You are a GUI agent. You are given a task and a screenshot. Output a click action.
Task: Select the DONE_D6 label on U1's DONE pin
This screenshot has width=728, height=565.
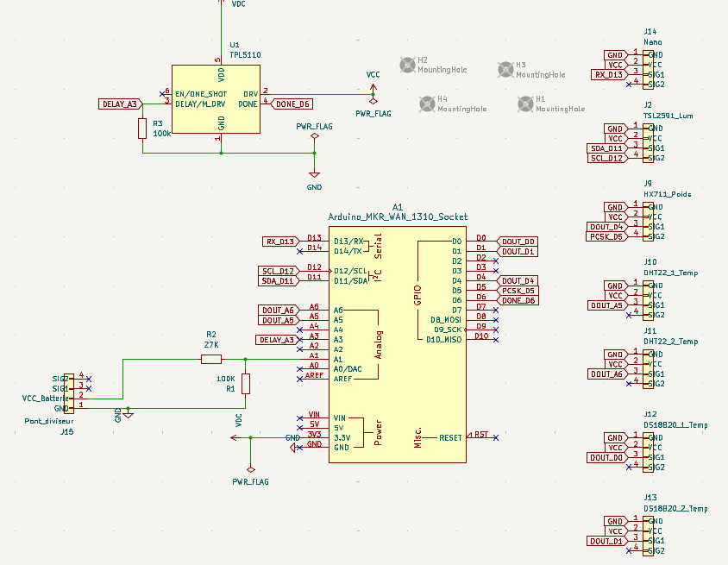coord(291,104)
